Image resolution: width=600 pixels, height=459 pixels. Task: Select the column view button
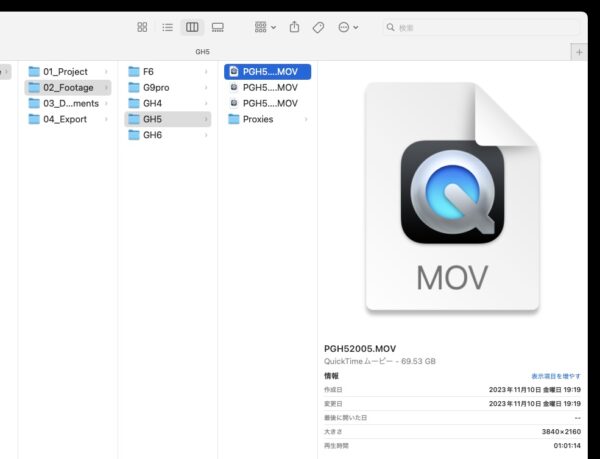192,27
